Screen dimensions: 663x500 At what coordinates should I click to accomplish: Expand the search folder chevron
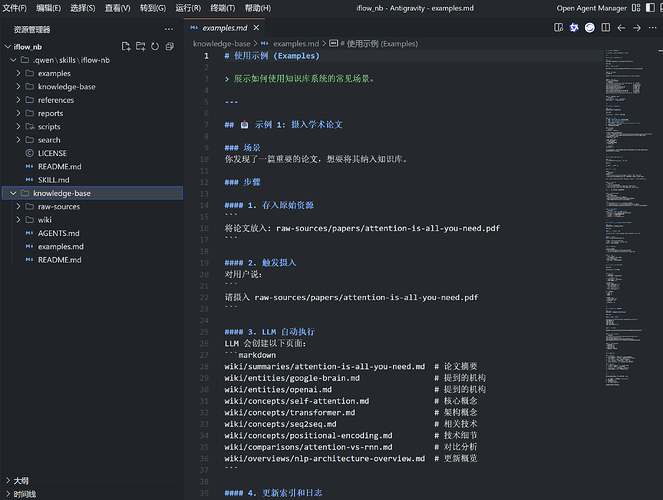pyautogui.click(x=18, y=140)
